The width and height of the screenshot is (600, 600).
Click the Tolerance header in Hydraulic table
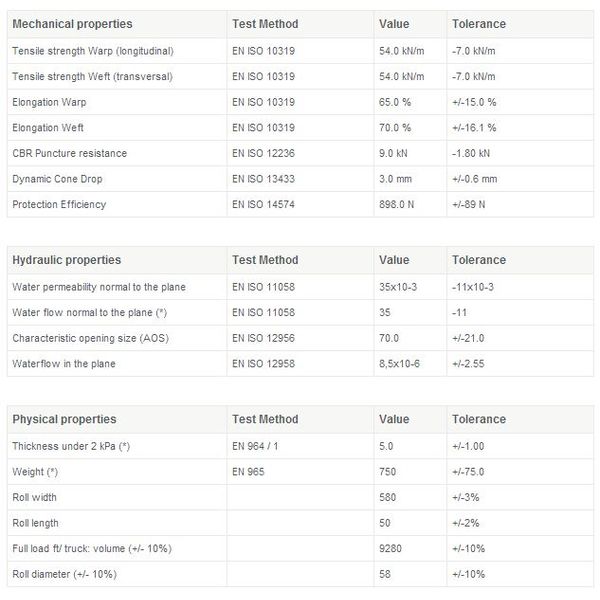click(x=479, y=260)
